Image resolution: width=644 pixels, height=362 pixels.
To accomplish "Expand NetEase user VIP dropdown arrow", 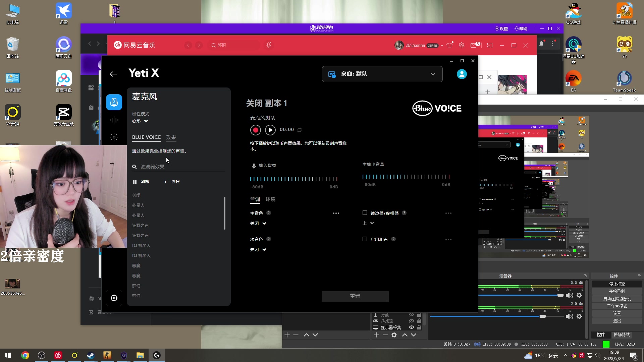I will point(442,46).
